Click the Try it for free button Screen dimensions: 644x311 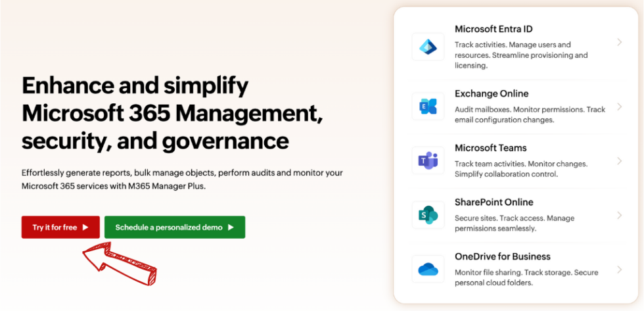(x=60, y=227)
